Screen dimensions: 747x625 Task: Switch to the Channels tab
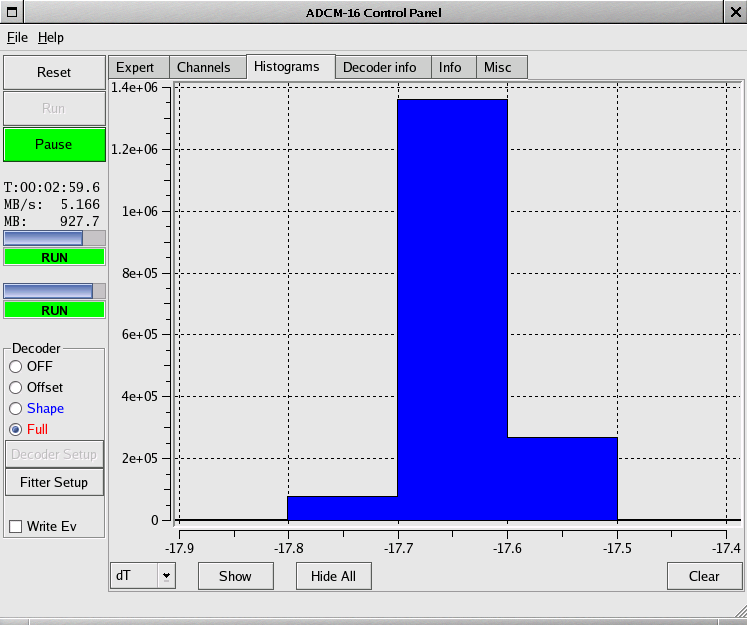click(207, 67)
